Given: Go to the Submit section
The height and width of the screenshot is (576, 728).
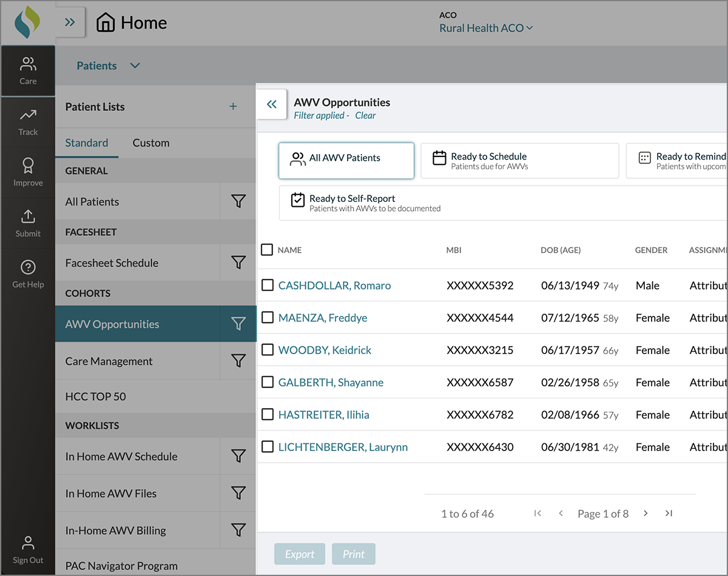Looking at the screenshot, I should pyautogui.click(x=28, y=223).
